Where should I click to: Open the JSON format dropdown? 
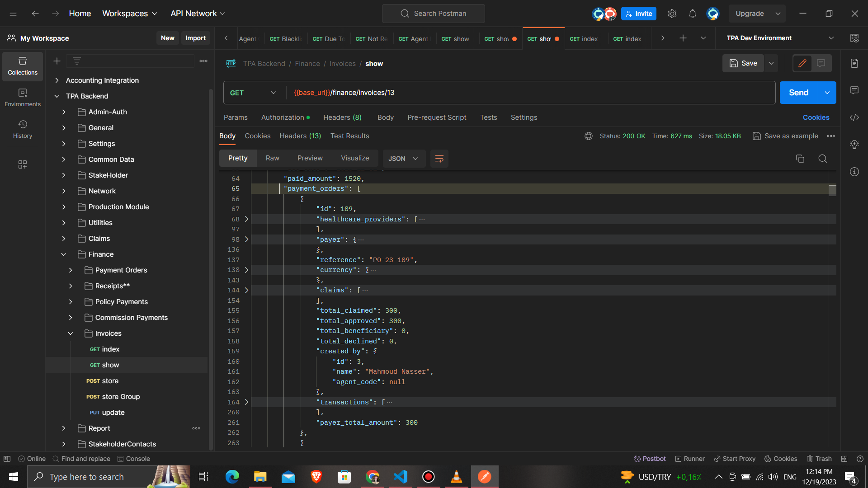point(403,159)
